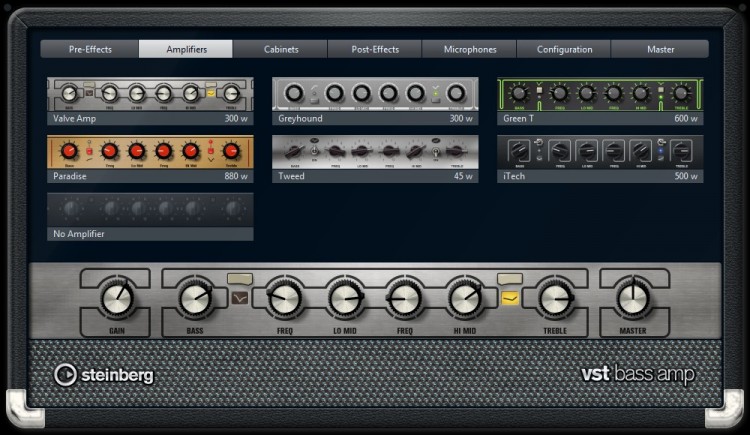
Task: Open the Cabinets tab
Action: click(281, 49)
